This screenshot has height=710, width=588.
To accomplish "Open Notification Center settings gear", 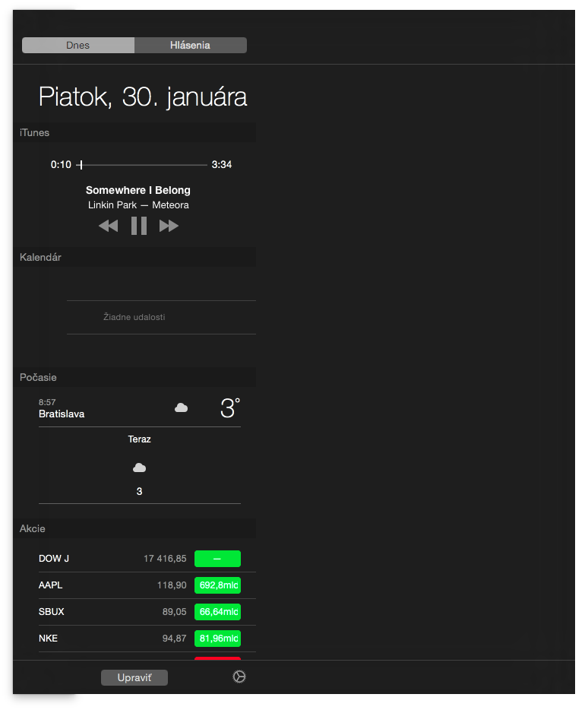I will click(x=239, y=677).
